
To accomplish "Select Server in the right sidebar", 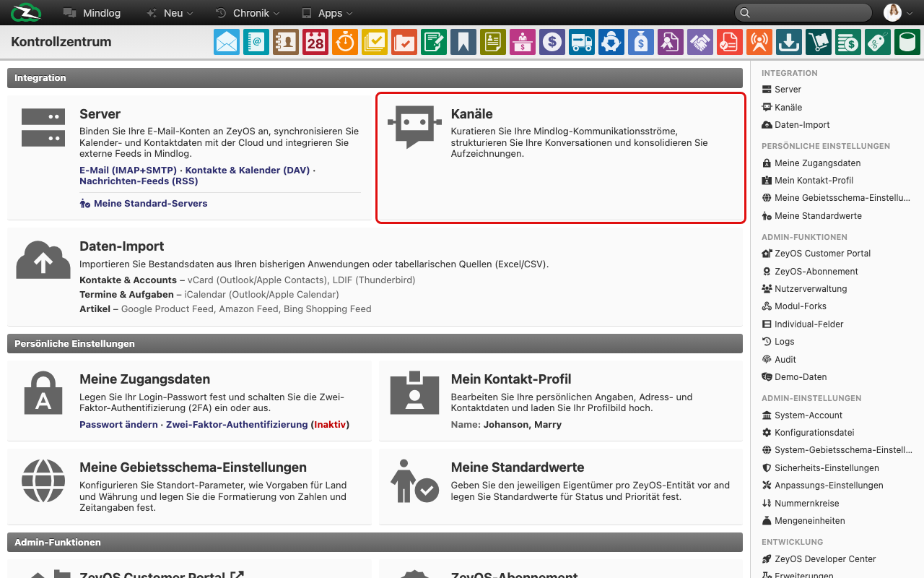I will coord(782,90).
